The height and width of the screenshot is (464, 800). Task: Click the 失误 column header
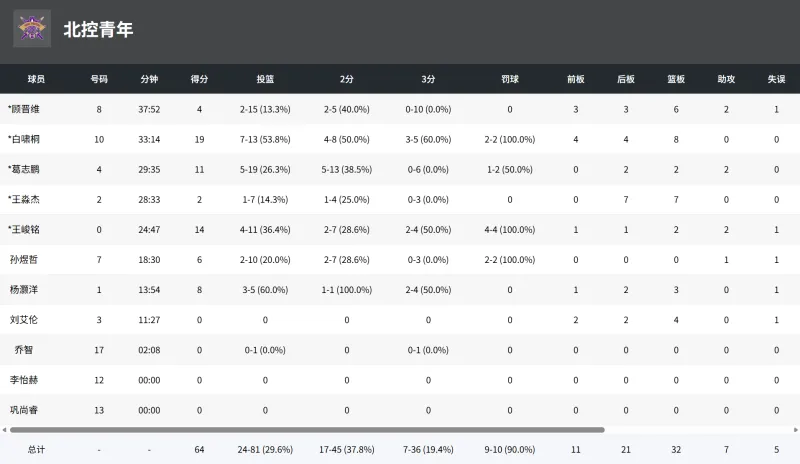pyautogui.click(x=776, y=79)
